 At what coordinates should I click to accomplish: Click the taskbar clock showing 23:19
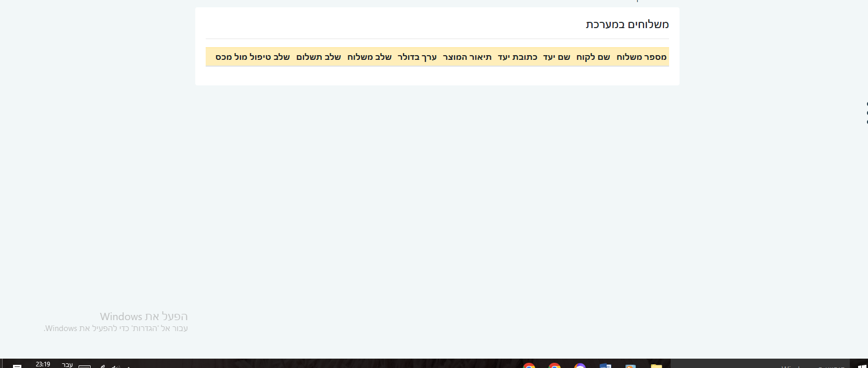43,364
